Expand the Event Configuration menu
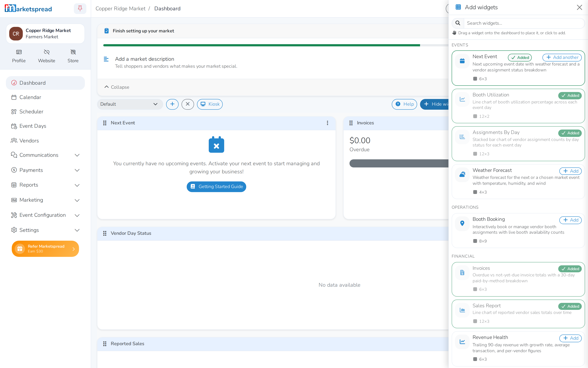The height and width of the screenshot is (368, 588). point(45,215)
